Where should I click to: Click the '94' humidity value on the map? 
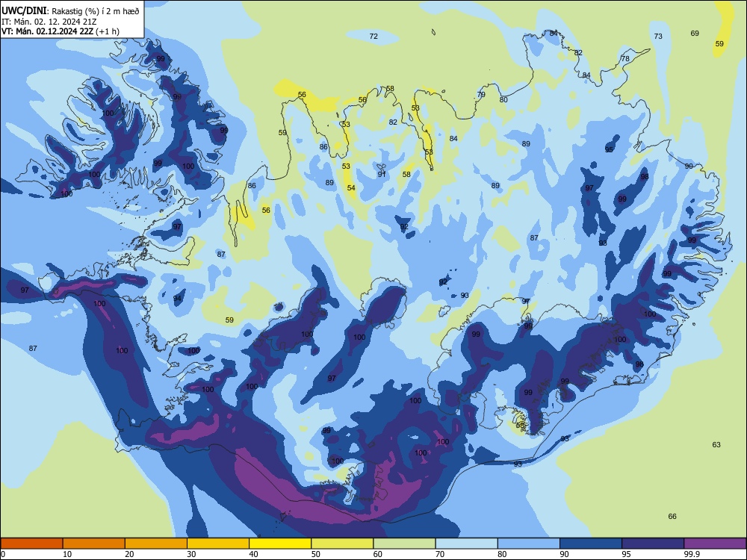(x=177, y=299)
